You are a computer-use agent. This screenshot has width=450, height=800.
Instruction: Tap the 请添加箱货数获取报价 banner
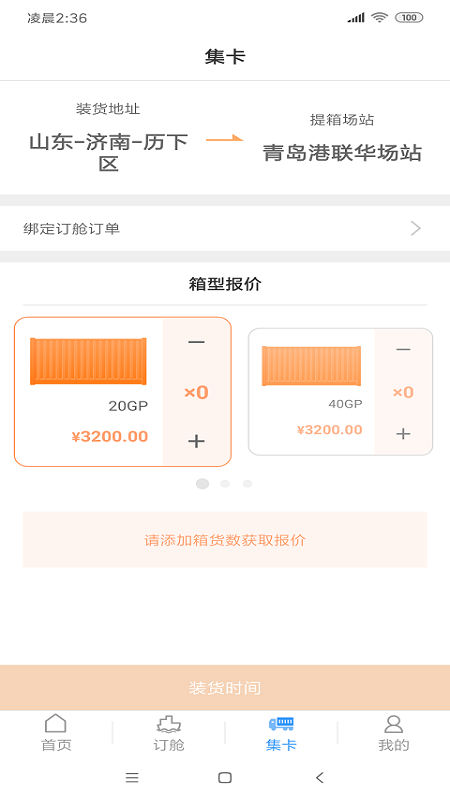(225, 540)
